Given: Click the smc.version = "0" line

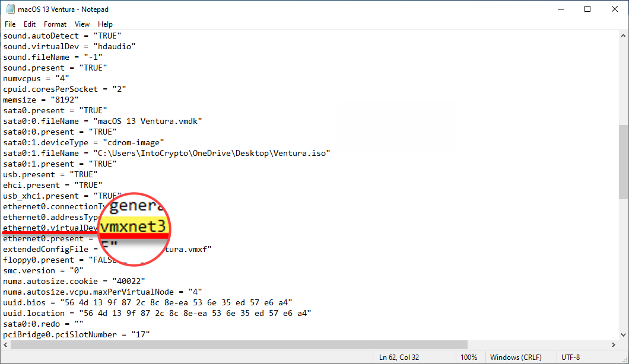Looking at the screenshot, I should click(43, 270).
